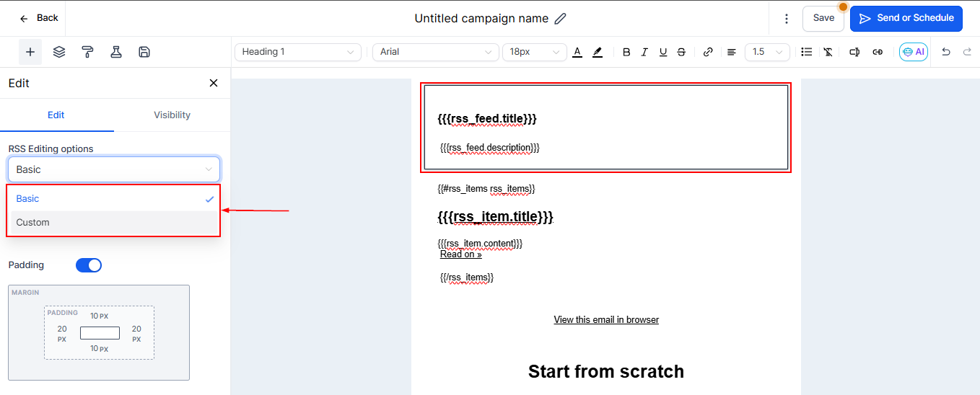This screenshot has height=395, width=980.
Task: Click the merge tag field icon
Action: click(x=854, y=52)
